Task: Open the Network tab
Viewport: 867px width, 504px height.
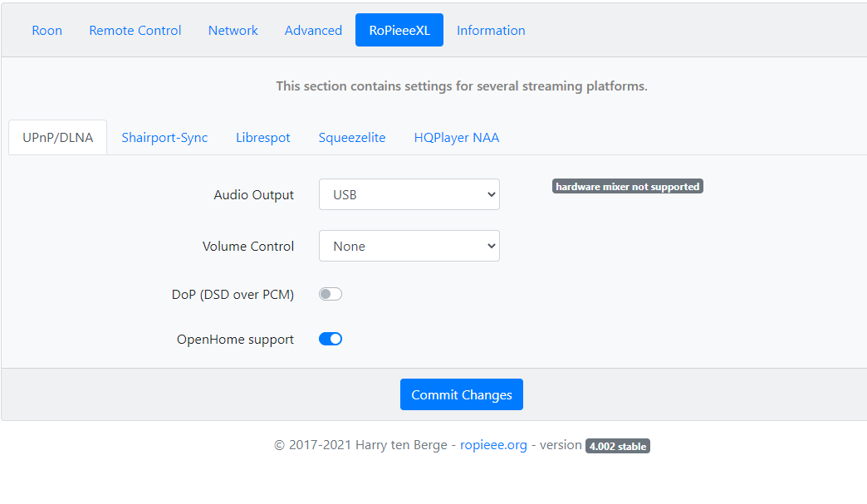Action: click(233, 31)
